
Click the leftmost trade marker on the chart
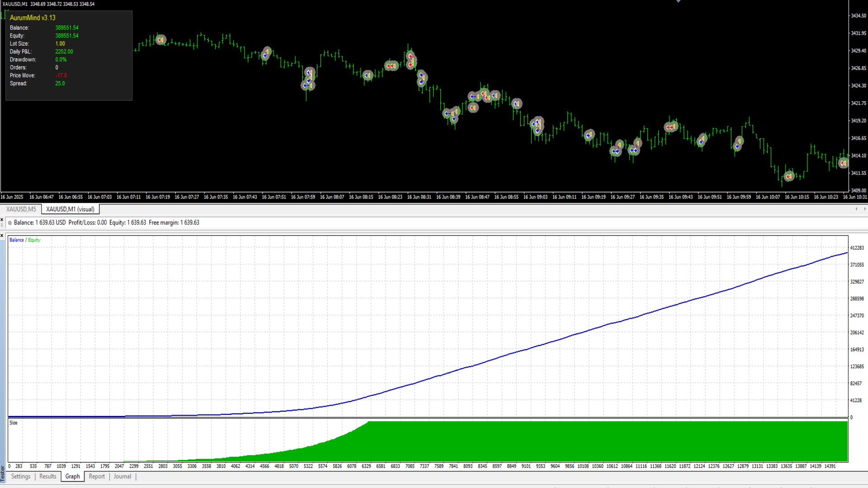tap(160, 40)
